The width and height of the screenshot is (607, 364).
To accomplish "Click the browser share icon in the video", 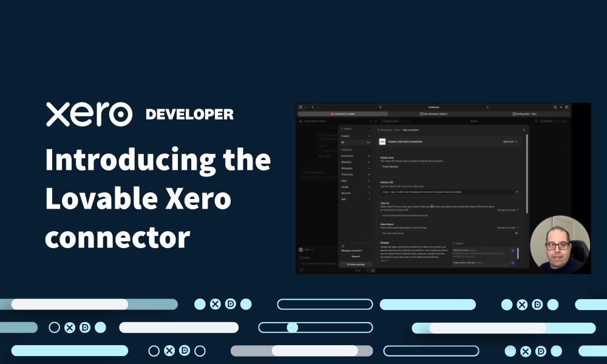I will pyautogui.click(x=555, y=107).
